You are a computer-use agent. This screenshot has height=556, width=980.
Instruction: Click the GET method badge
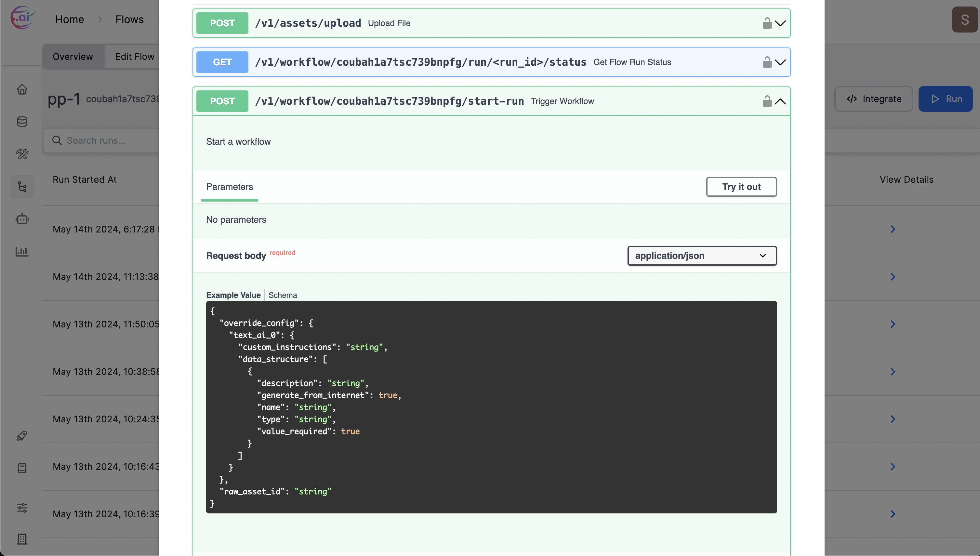(222, 62)
